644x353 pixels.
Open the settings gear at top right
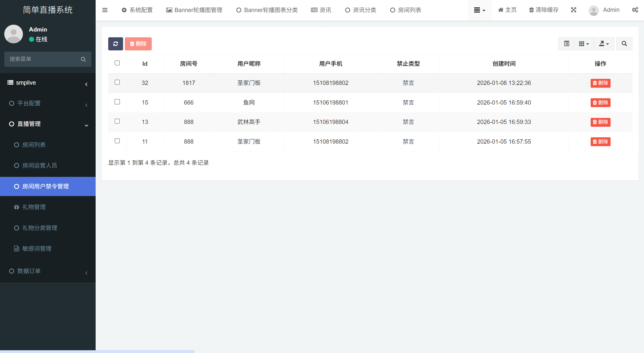[635, 10]
